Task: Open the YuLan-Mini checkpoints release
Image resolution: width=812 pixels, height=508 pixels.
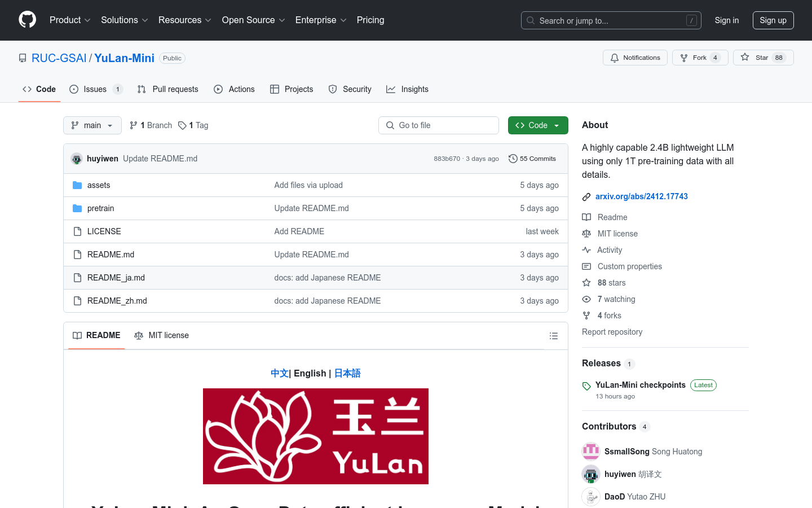Action: (641, 385)
